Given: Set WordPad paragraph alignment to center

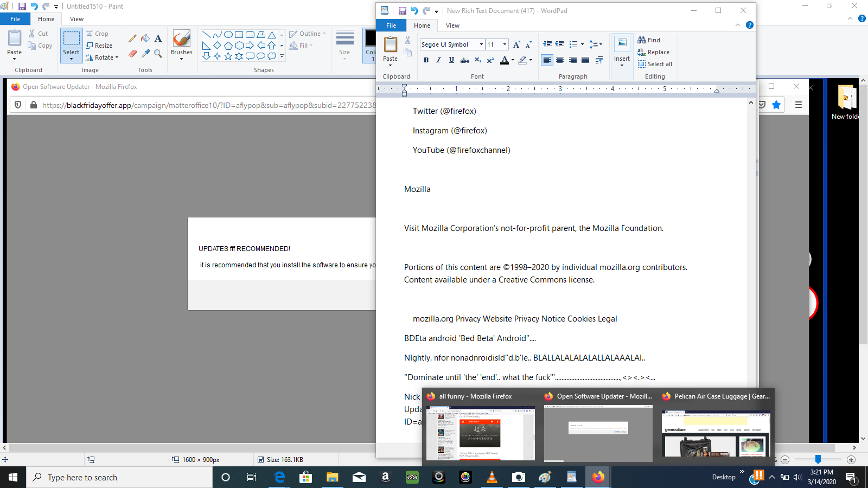Looking at the screenshot, I should (560, 60).
